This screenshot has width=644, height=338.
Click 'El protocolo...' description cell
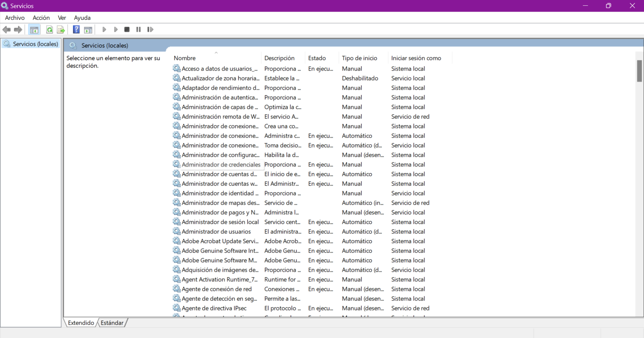pos(282,308)
